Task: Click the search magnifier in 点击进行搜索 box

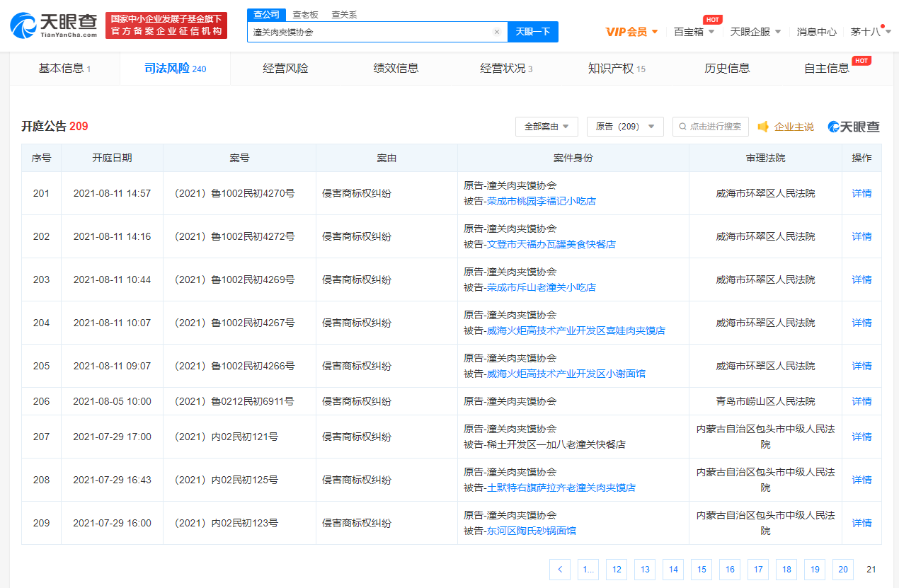Action: [682, 127]
